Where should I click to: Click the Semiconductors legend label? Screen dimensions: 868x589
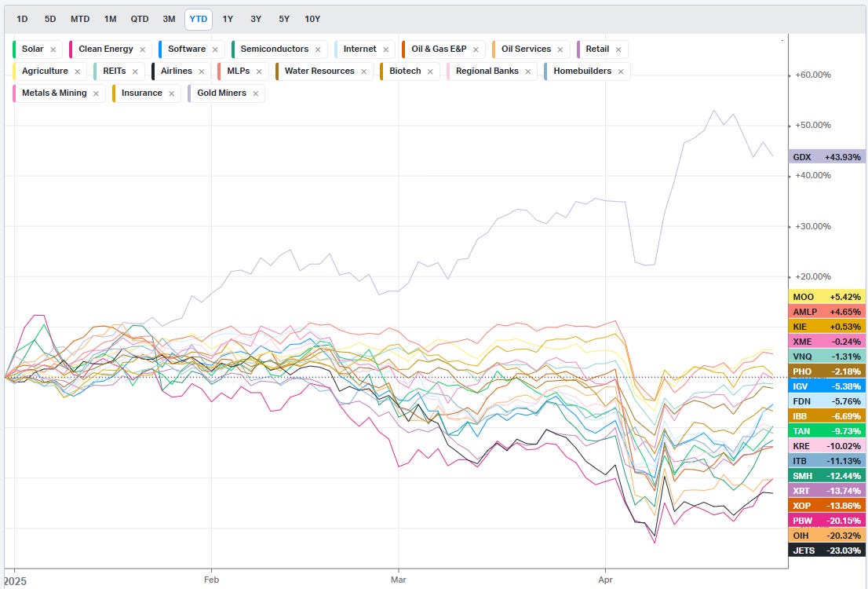pos(275,49)
